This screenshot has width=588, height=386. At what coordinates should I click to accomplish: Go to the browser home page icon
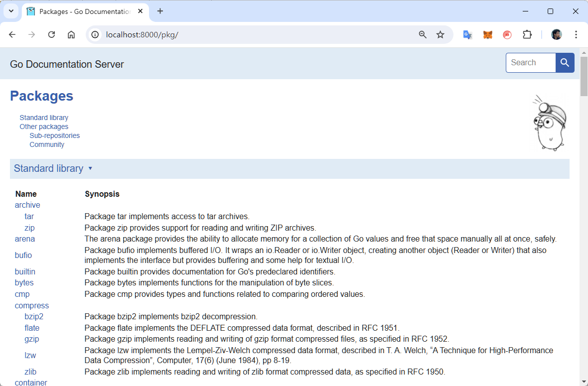coord(71,35)
